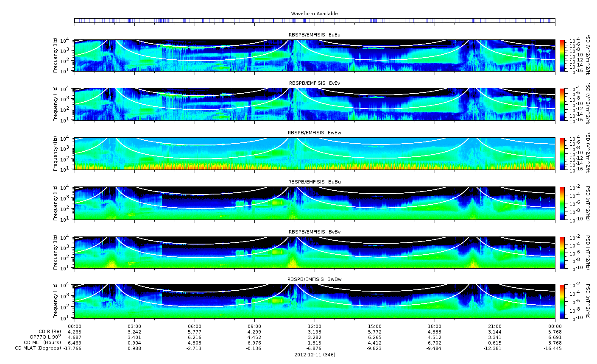The image size is (597, 364).
Task: Click the "09:00" time axis label
Action: point(254,326)
